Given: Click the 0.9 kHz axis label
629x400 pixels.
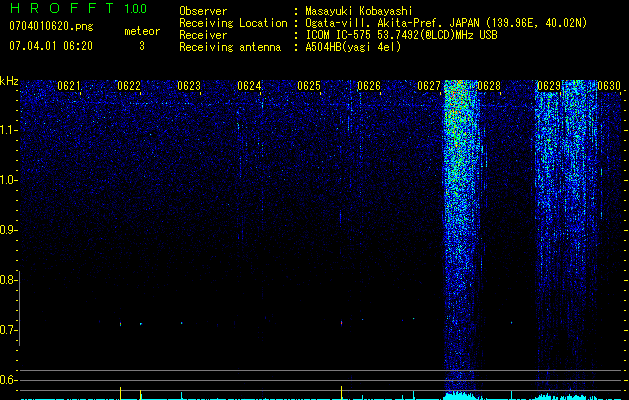Looking at the screenshot, I should [7, 230].
